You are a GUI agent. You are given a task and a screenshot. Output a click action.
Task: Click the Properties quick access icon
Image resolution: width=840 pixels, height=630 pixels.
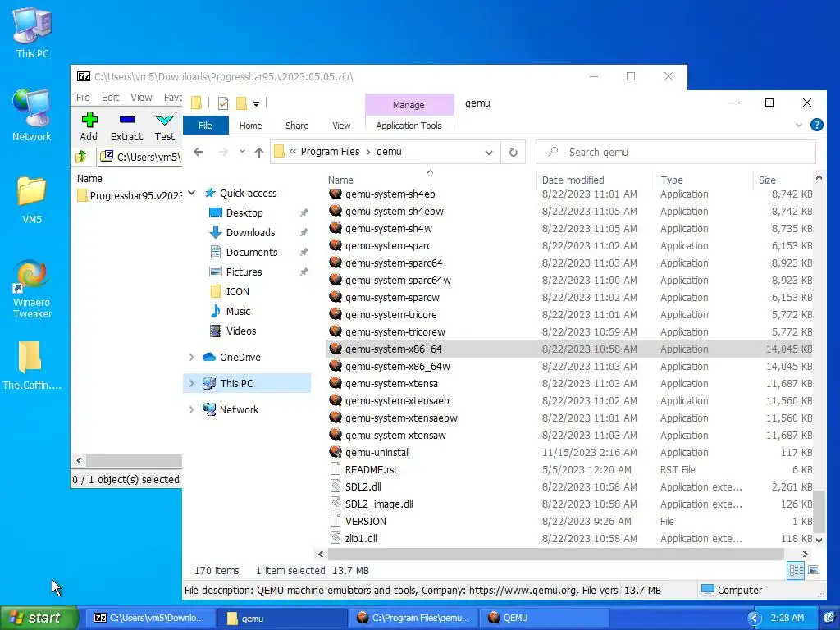pyautogui.click(x=223, y=103)
